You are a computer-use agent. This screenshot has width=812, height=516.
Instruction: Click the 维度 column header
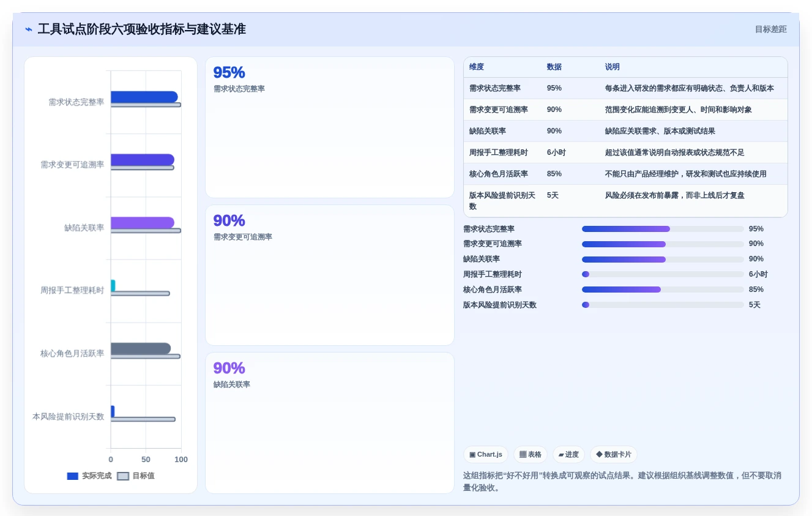click(477, 67)
